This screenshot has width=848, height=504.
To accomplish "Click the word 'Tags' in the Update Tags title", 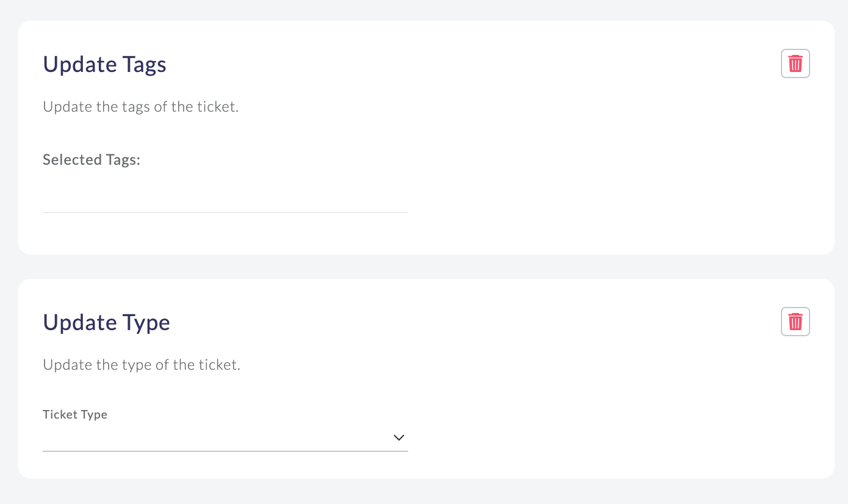I will click(x=144, y=65).
